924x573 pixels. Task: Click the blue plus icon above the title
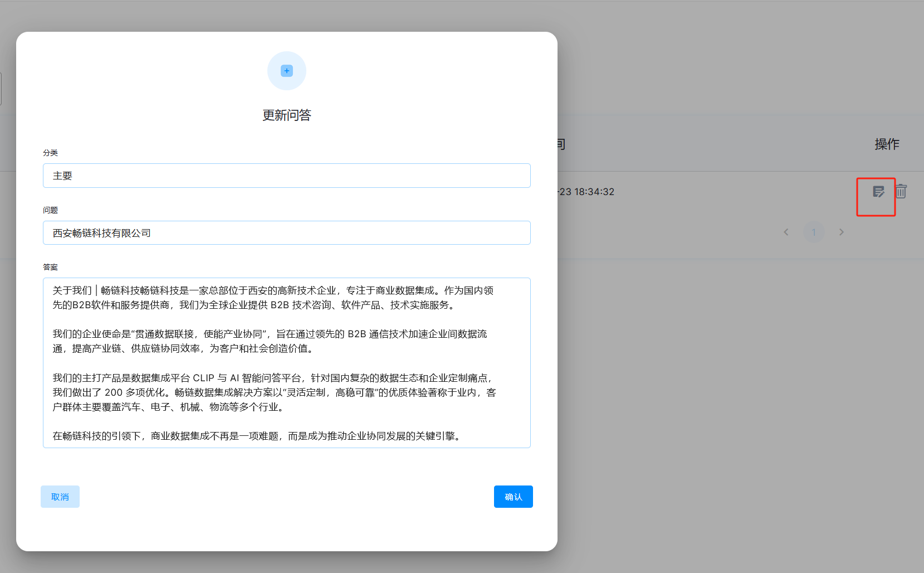287,71
